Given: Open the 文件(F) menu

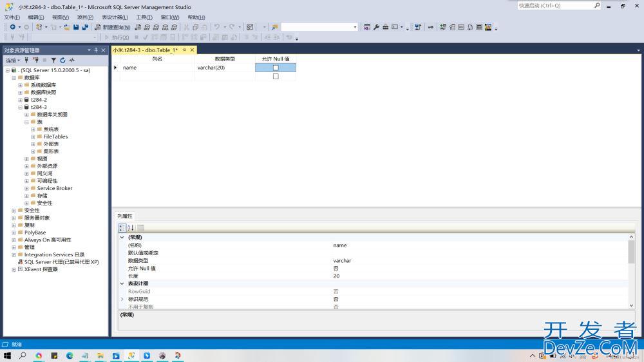Looking at the screenshot, I should click(x=12, y=17).
